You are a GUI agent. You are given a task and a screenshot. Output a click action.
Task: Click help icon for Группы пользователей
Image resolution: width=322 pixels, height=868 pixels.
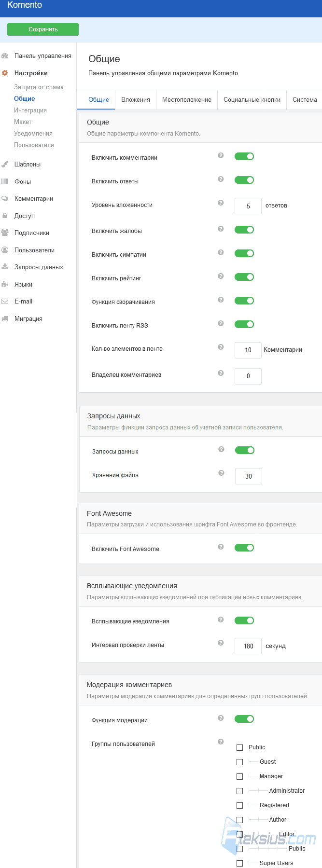[221, 742]
